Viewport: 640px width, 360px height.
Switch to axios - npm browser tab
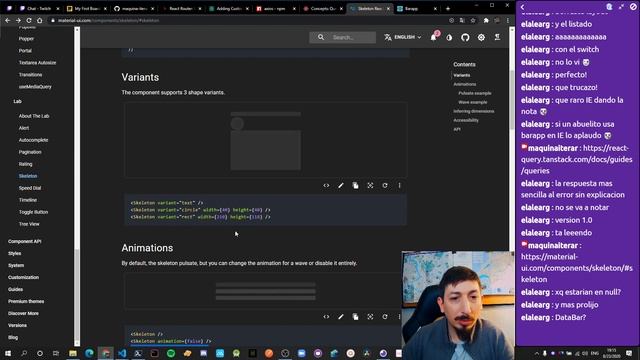coord(276,8)
